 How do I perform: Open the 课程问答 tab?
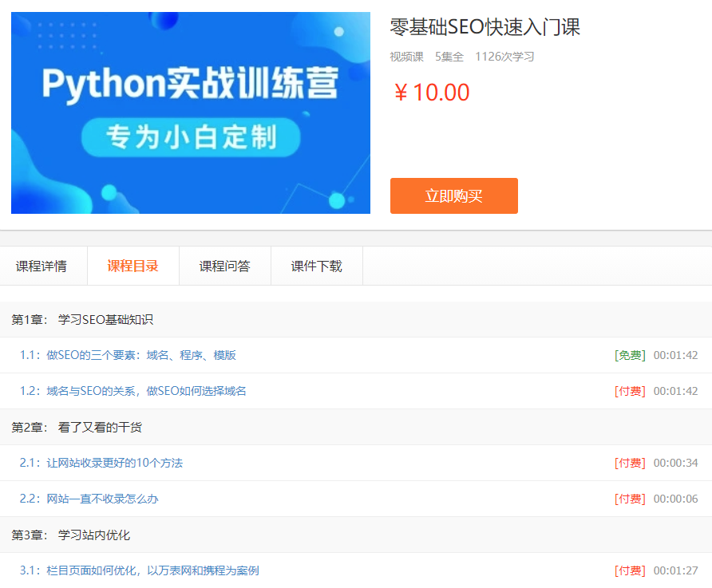225,266
